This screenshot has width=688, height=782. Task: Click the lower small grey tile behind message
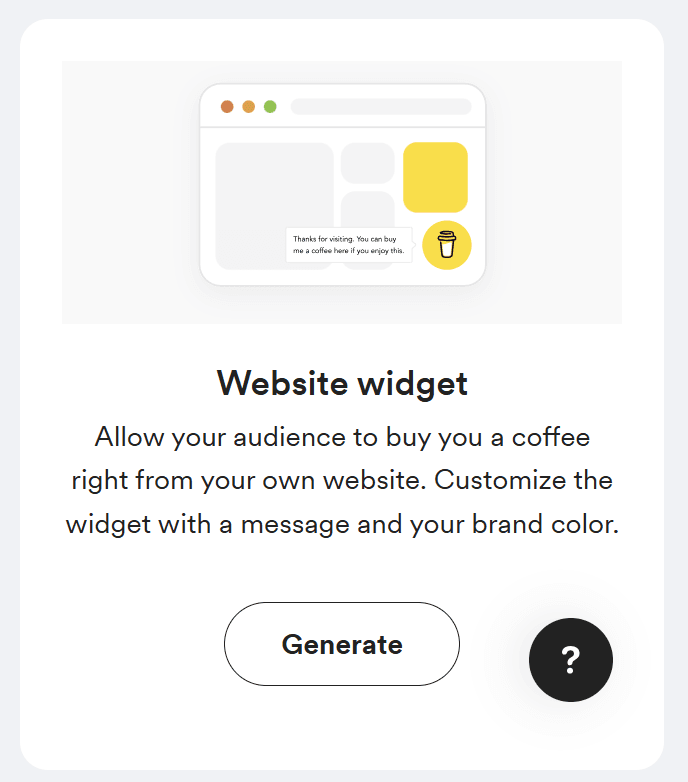coord(367,208)
